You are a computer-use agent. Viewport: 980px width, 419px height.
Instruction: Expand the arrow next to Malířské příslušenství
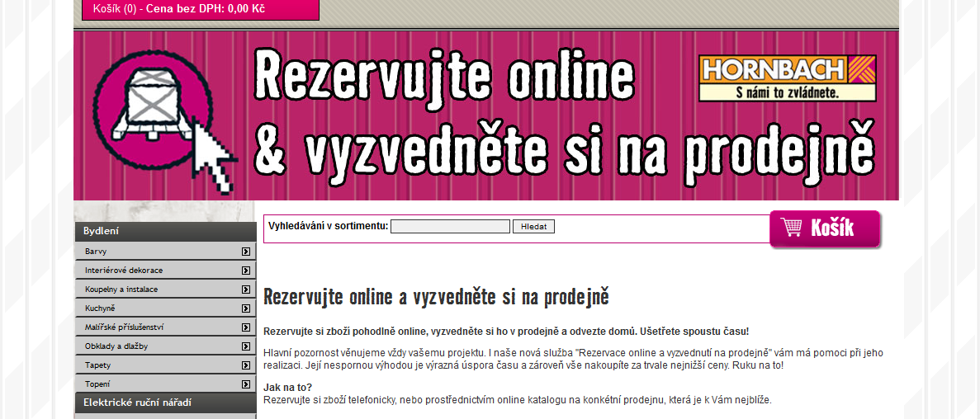[246, 327]
